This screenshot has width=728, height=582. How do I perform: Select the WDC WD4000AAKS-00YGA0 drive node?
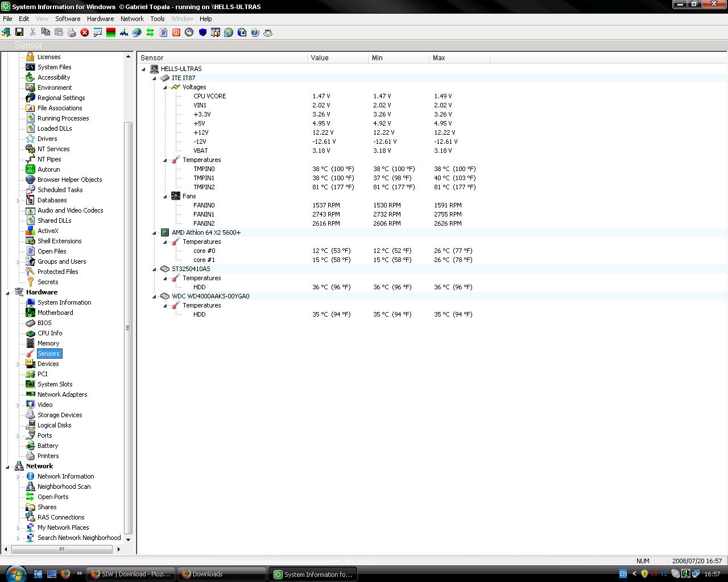210,296
